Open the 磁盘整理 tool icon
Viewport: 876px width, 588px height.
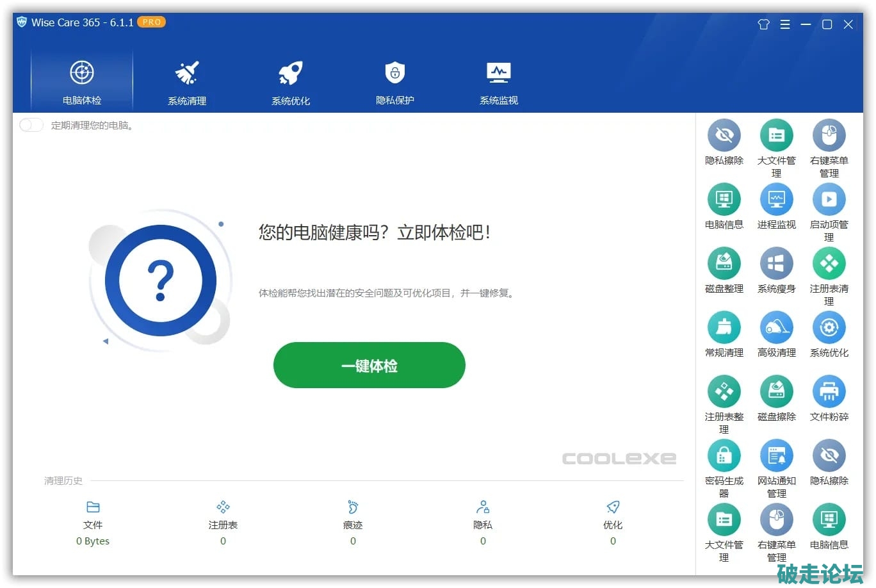724,264
